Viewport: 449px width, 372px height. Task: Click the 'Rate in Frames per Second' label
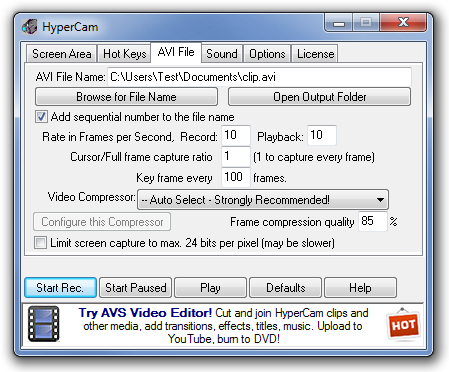(x=108, y=137)
